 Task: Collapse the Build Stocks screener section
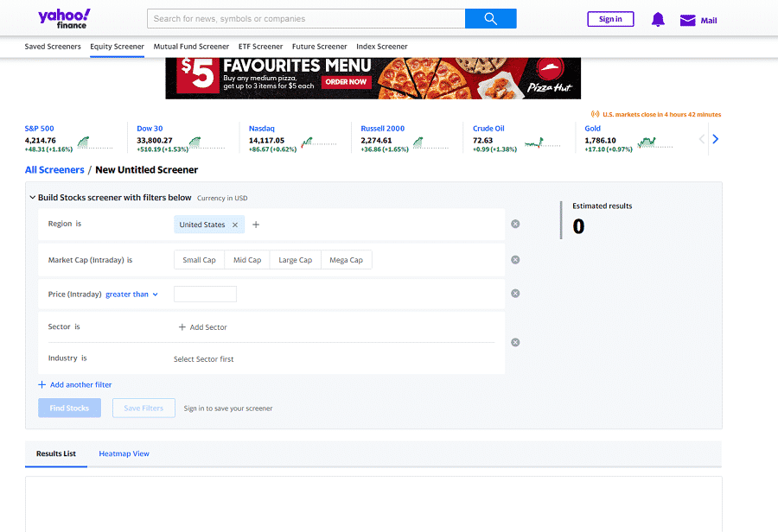pos(32,198)
